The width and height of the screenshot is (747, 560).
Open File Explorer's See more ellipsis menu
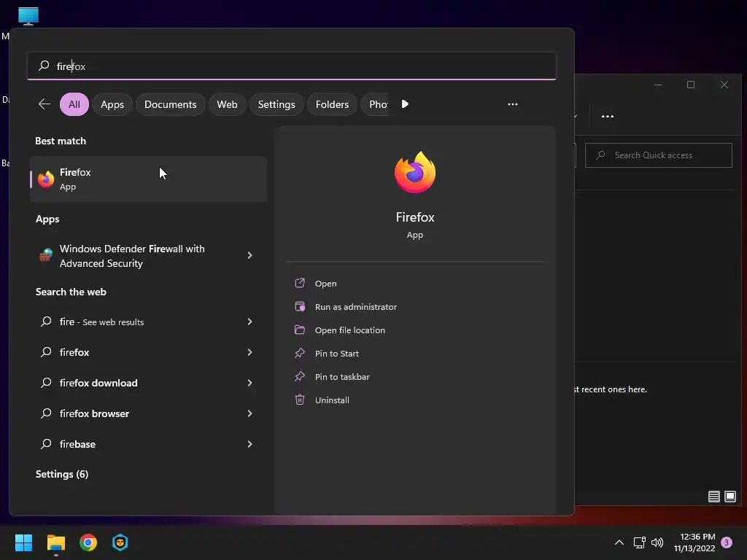coord(608,116)
